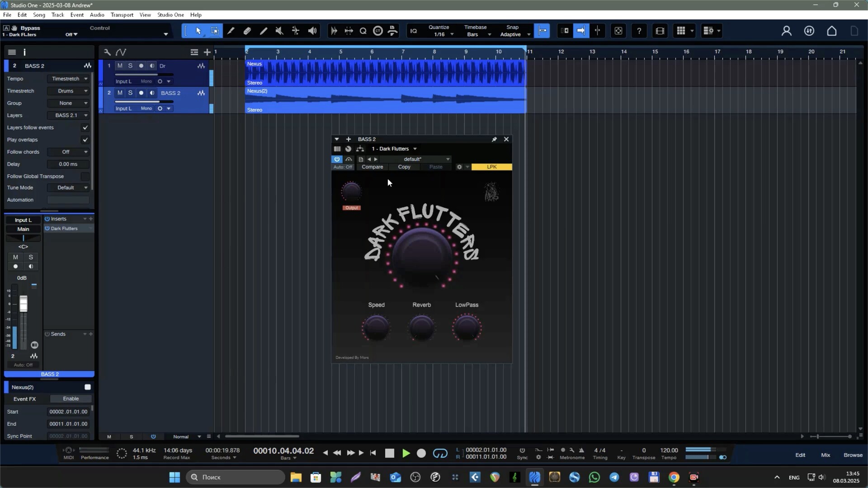Open the Timestretch Drums dropdown
Image resolution: width=868 pixels, height=488 pixels.
[x=68, y=91]
